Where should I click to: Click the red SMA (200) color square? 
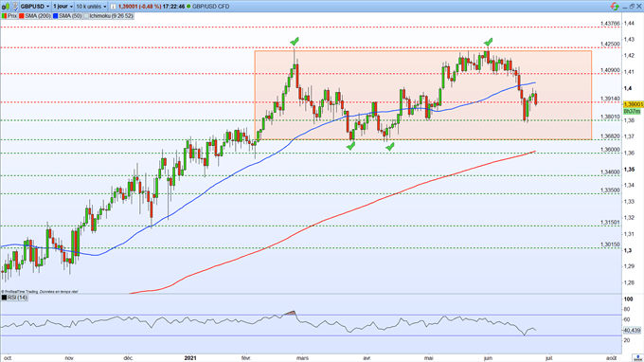(x=22, y=16)
